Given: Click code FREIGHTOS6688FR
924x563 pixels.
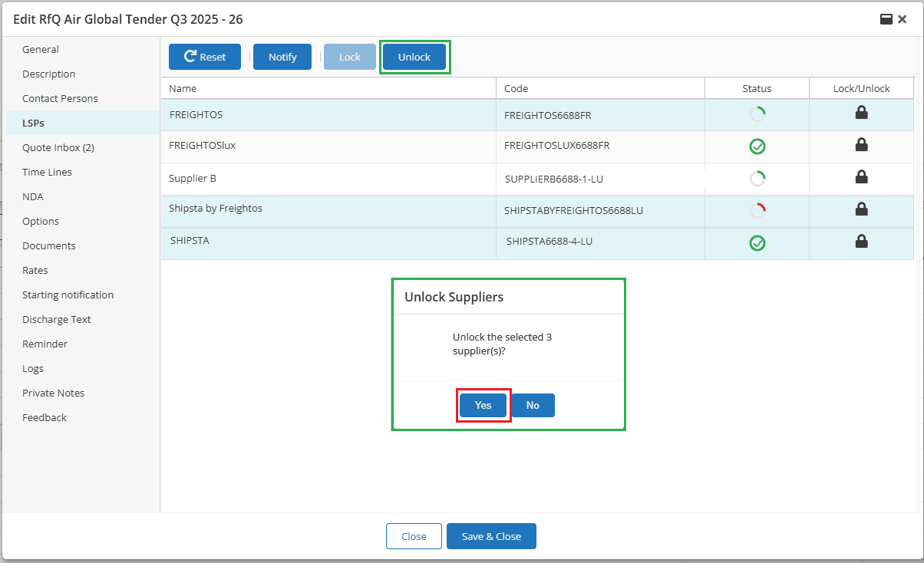Looking at the screenshot, I should pyautogui.click(x=548, y=116).
